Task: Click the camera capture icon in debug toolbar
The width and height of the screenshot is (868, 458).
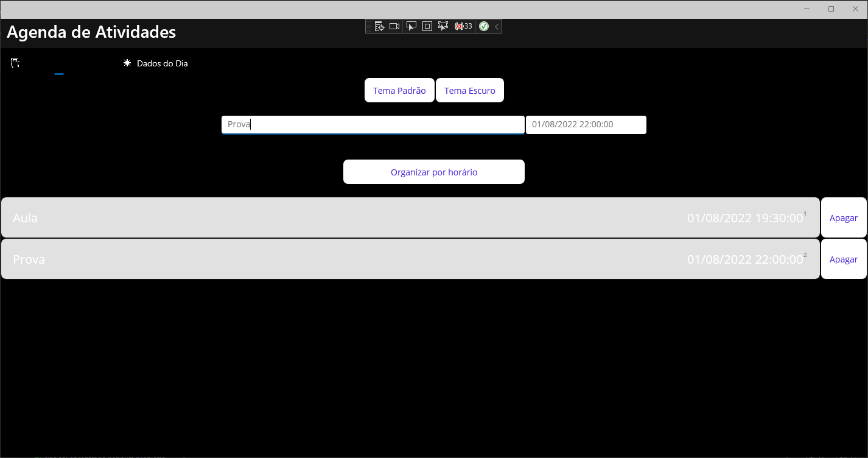Action: pyautogui.click(x=394, y=26)
